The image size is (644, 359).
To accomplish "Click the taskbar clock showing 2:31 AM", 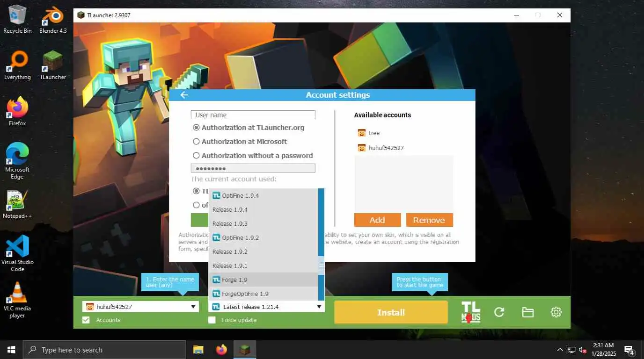I will [x=603, y=350].
